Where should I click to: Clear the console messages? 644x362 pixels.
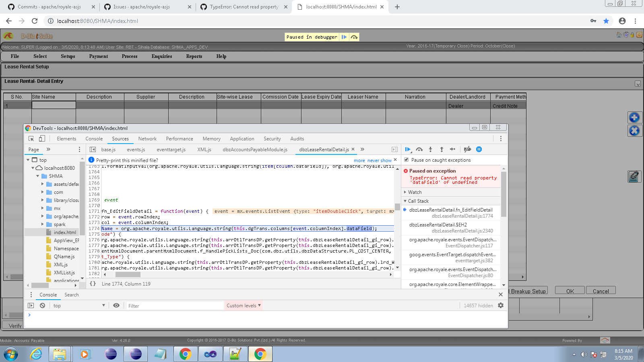click(42, 305)
